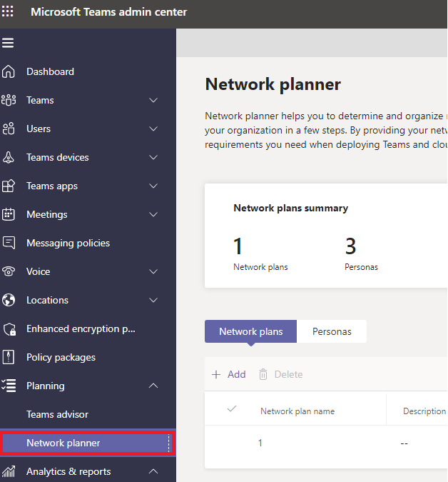Expand the Teams menu chevron
Viewport: 448px width, 482px height.
coord(153,100)
